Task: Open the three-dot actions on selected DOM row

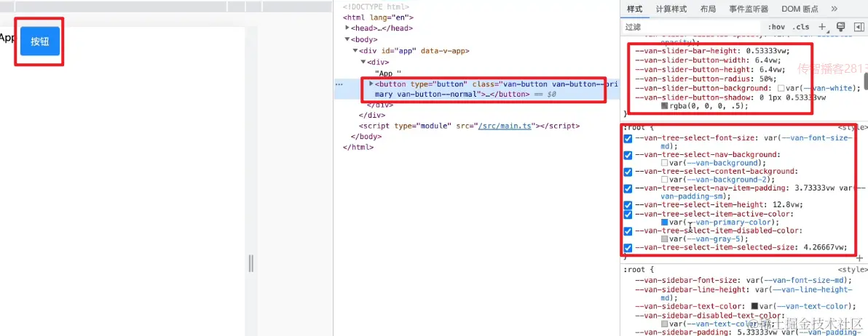Action: pos(340,84)
